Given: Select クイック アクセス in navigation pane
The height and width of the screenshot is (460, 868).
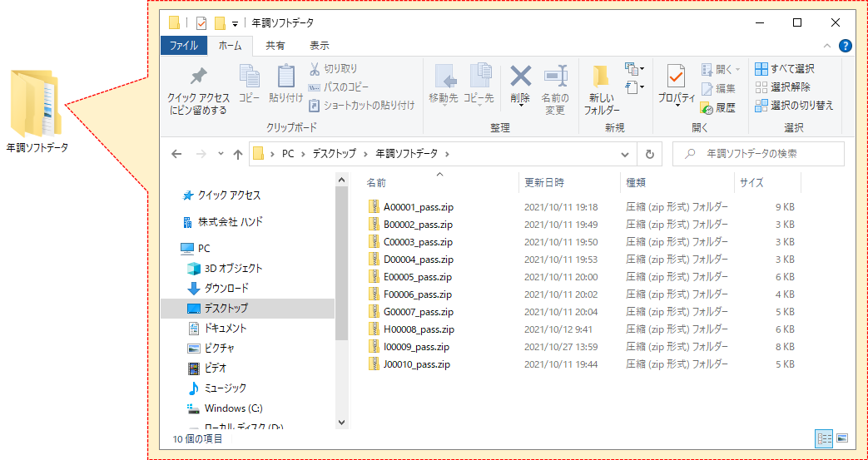Looking at the screenshot, I should click(221, 195).
